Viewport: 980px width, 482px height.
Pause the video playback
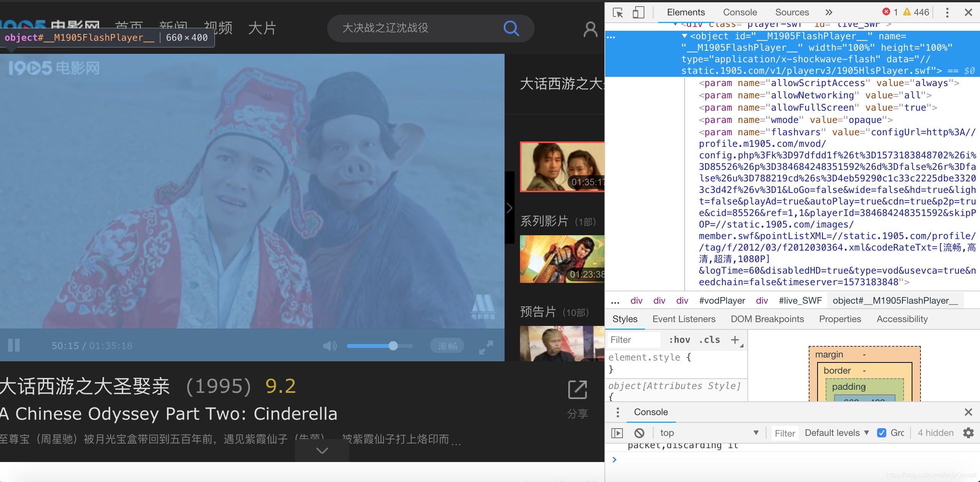point(14,345)
